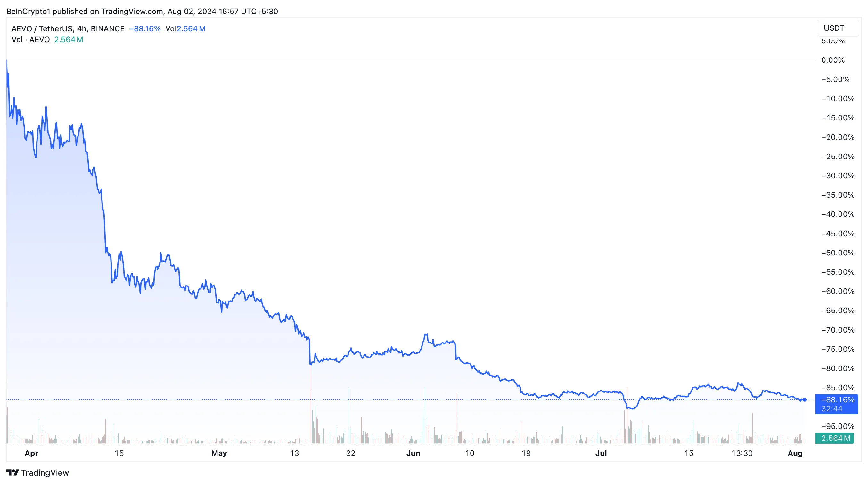Click the blue last-price dot on the chart line
Viewport: 868px width, 484px height.
[x=804, y=400]
